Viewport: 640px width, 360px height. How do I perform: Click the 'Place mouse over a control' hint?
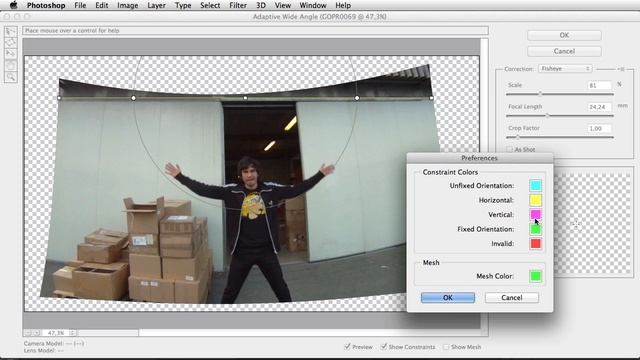(x=72, y=31)
